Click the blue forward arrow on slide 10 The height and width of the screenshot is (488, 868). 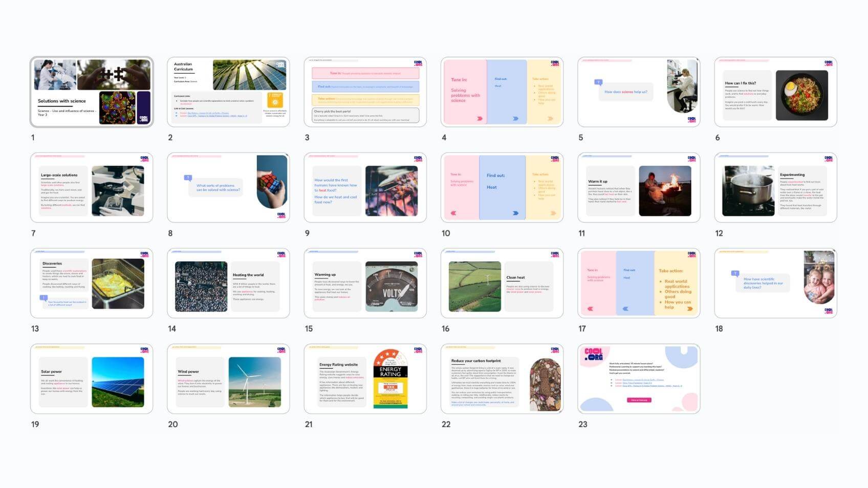(x=515, y=213)
